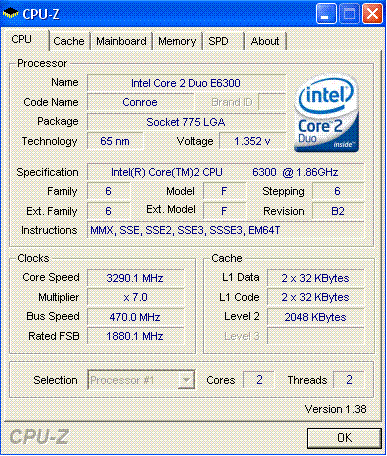Image resolution: width=387 pixels, height=456 pixels.
Task: Click the Level 2 cache value field
Action: (315, 317)
